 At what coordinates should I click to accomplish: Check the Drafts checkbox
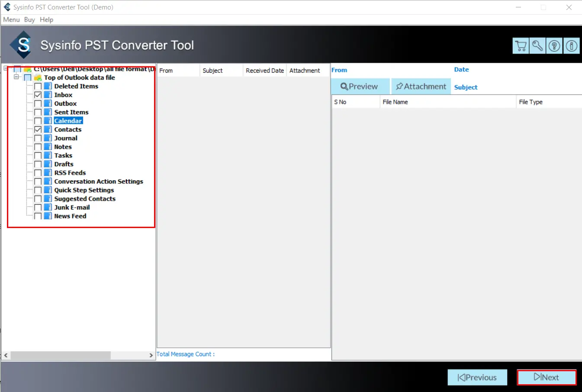38,164
